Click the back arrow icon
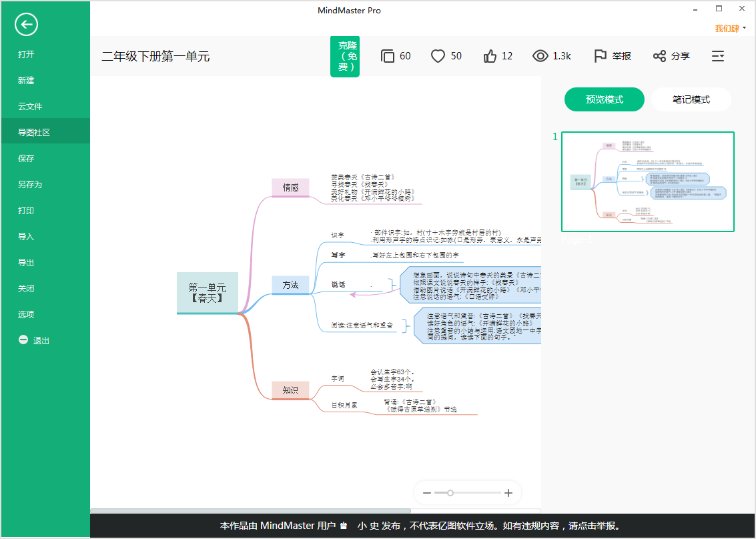The image size is (756, 539). pyautogui.click(x=26, y=25)
